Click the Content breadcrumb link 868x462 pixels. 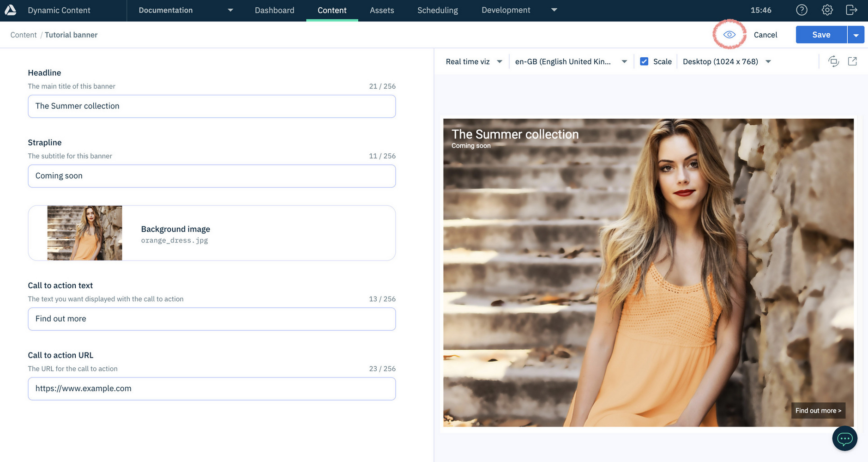pos(24,35)
